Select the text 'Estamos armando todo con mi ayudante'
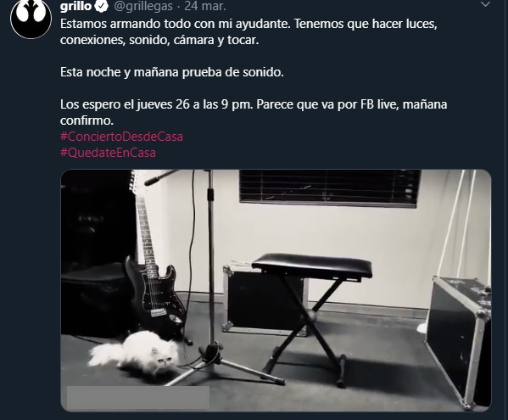This screenshot has height=420, width=508. pos(175,24)
